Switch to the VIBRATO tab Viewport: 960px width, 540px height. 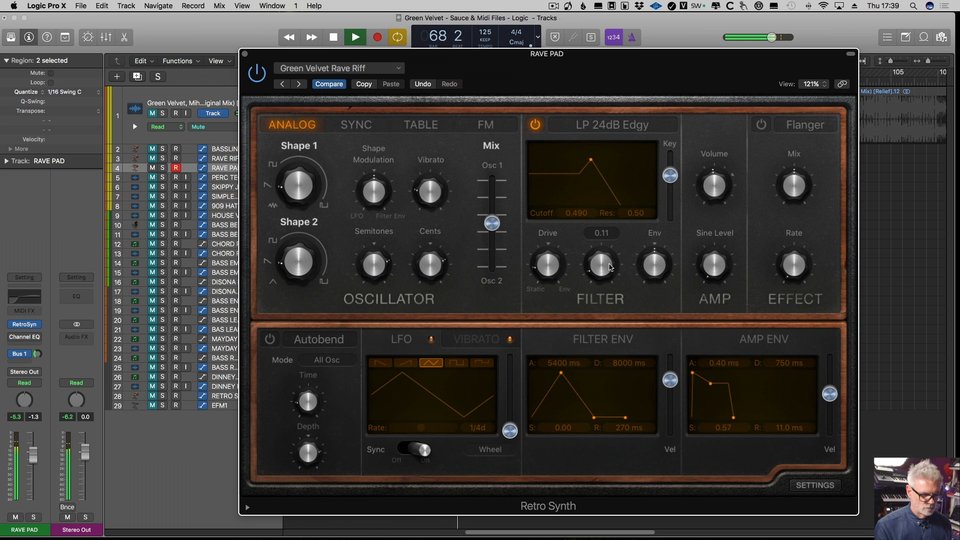coord(476,339)
